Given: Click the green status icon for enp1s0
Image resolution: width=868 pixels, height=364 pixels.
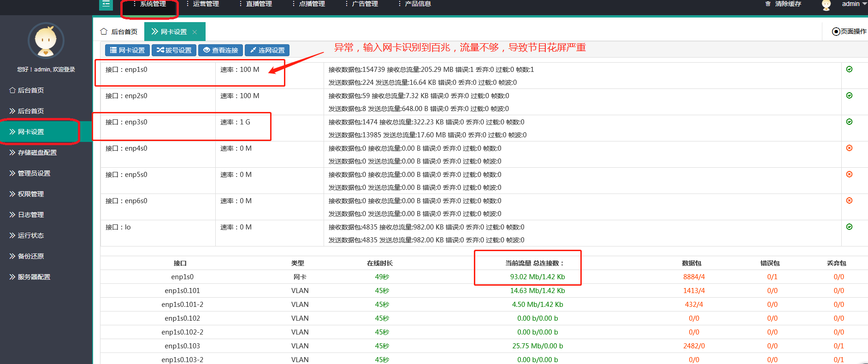Looking at the screenshot, I should [x=849, y=69].
